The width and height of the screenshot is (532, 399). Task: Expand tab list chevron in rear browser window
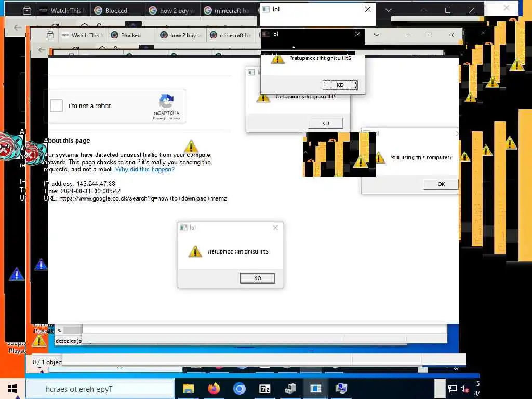[x=389, y=10]
